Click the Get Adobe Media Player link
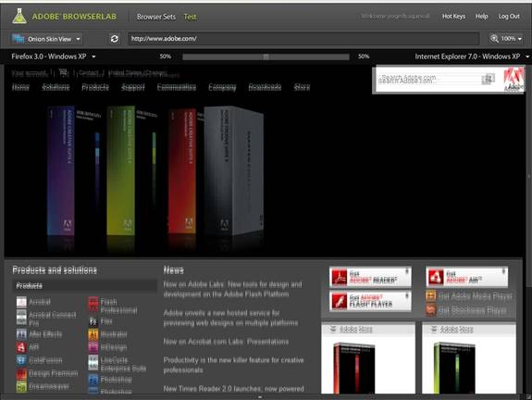The height and width of the screenshot is (400, 532). 476,296
